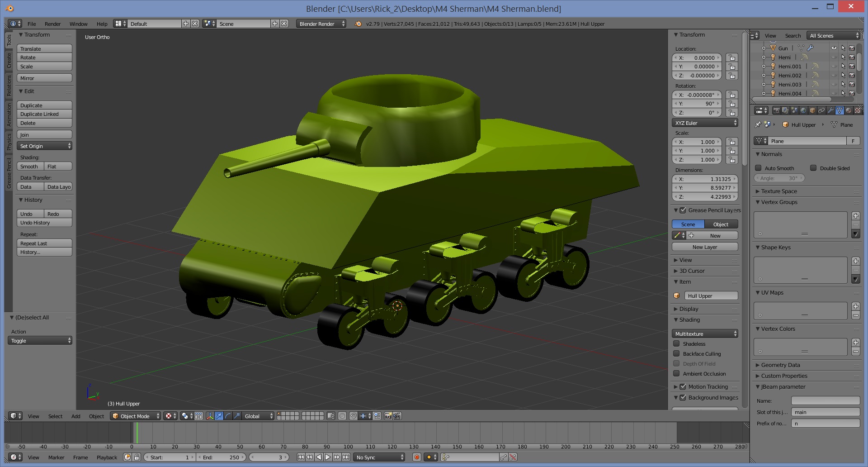
Task: Toggle Hemi.001 visibility in the outliner
Action: [x=834, y=66]
